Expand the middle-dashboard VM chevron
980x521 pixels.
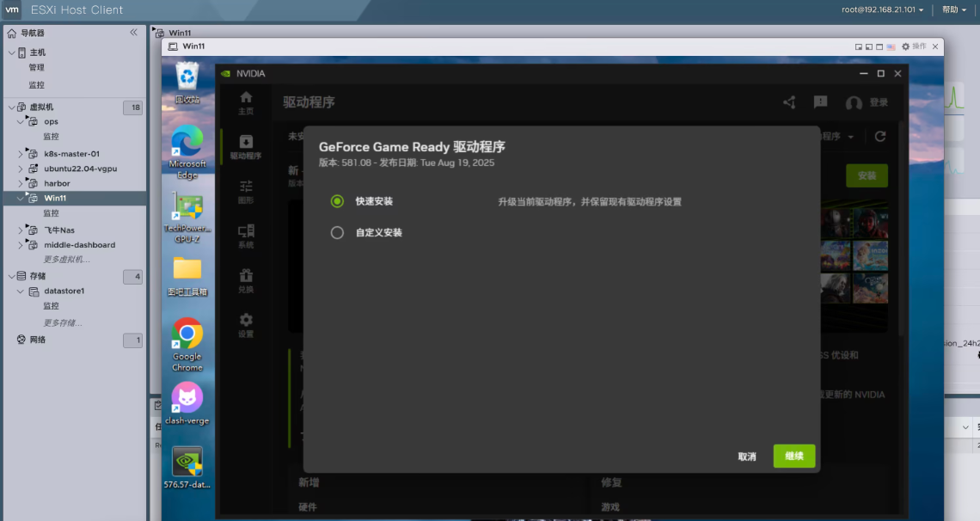[x=21, y=246]
